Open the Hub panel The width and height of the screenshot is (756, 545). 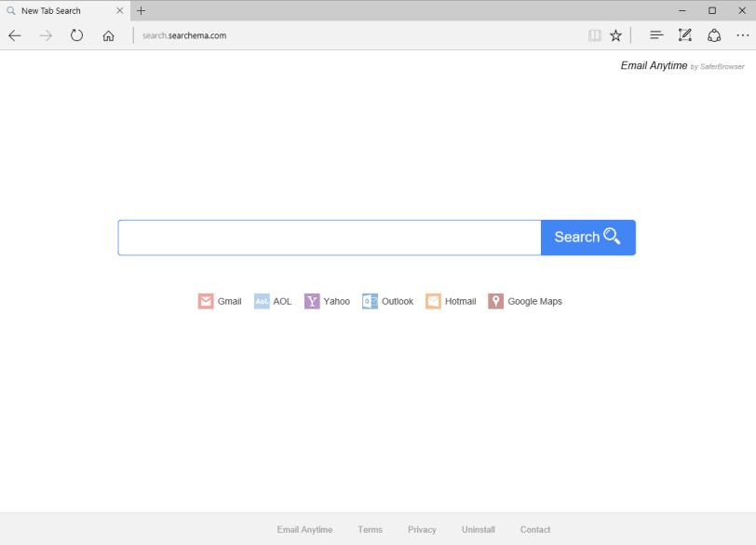655,34
